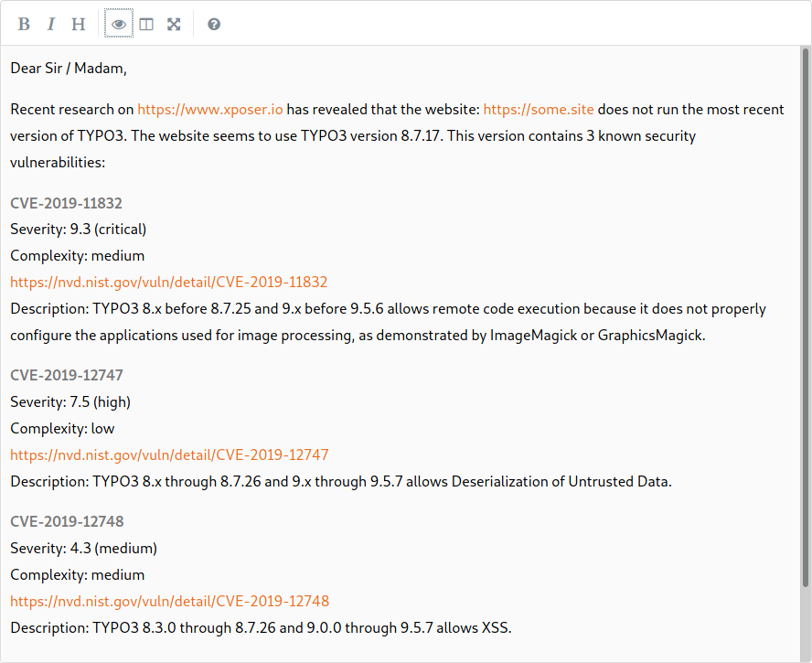This screenshot has width=812, height=663.
Task: Open the NVD link for CVE-2019-12747
Action: click(169, 454)
